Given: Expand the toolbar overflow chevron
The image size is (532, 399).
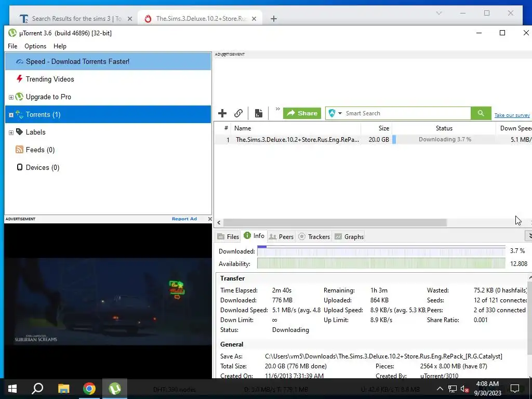Looking at the screenshot, I should pos(277,109).
